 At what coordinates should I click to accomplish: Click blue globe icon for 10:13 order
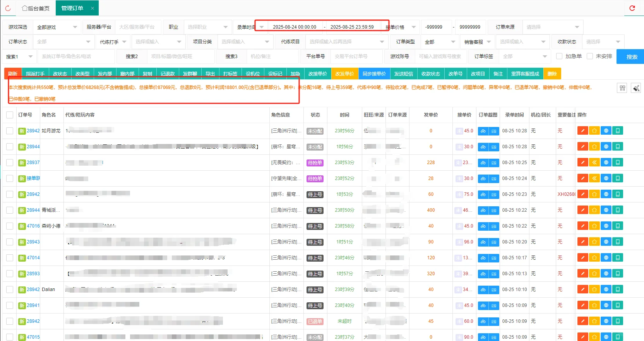(x=606, y=274)
